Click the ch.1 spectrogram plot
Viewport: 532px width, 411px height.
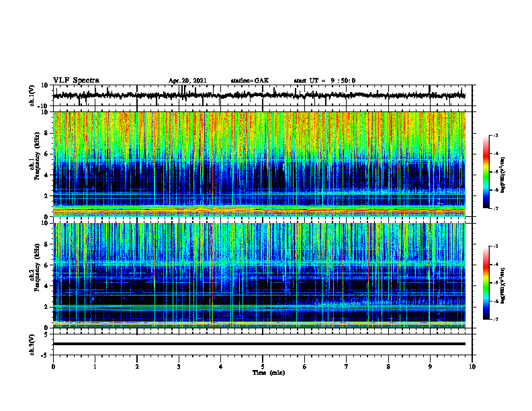pyautogui.click(x=259, y=164)
